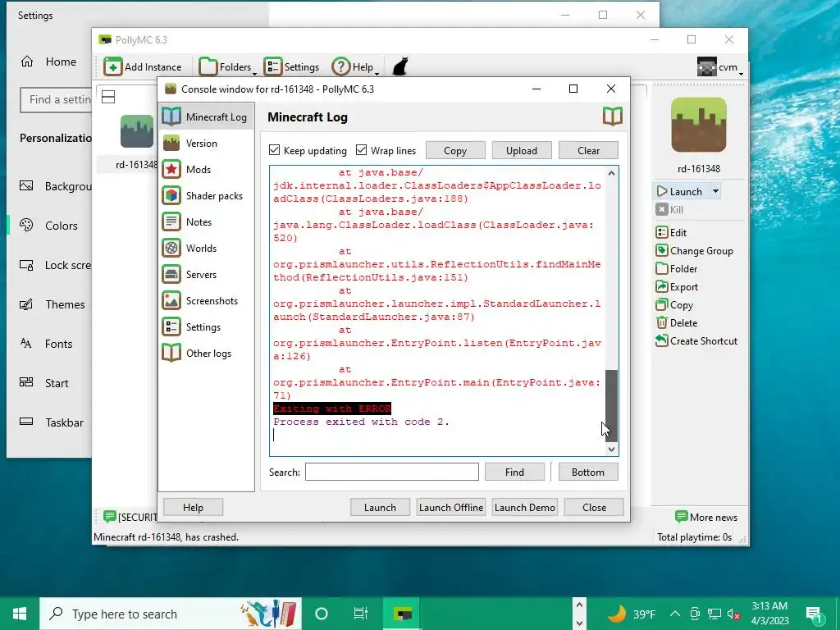Click the log vertical scrollbar thumb
This screenshot has width=840, height=630.
(x=611, y=405)
